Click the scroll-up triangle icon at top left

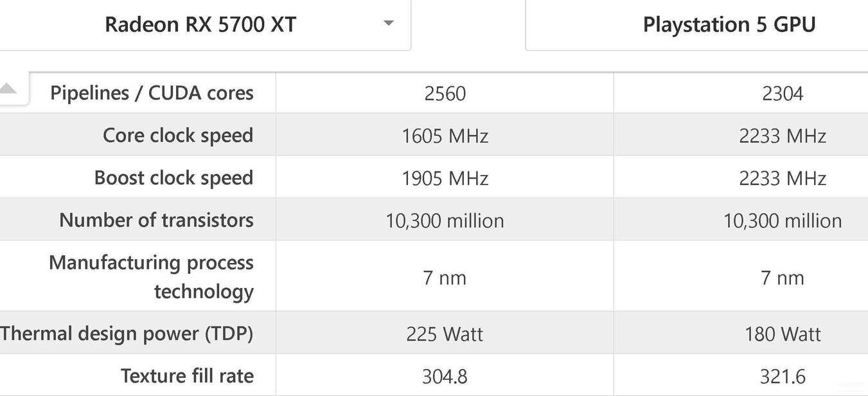(x=7, y=89)
